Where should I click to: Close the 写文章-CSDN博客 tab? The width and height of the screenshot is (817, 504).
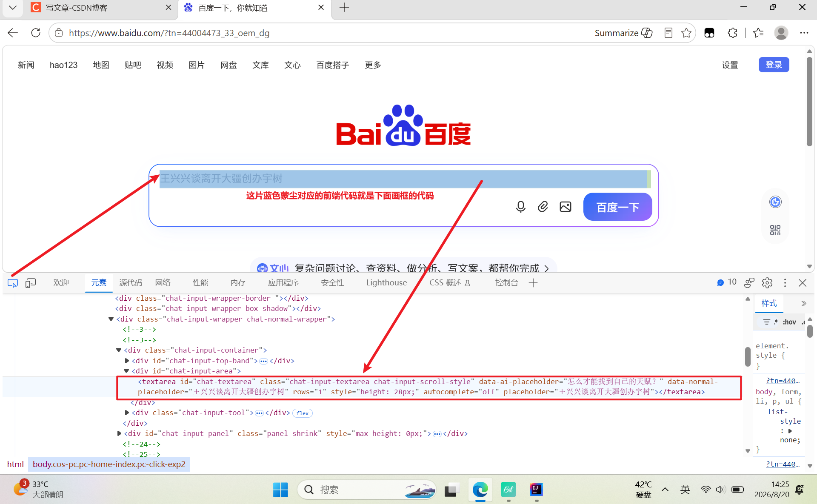(169, 8)
